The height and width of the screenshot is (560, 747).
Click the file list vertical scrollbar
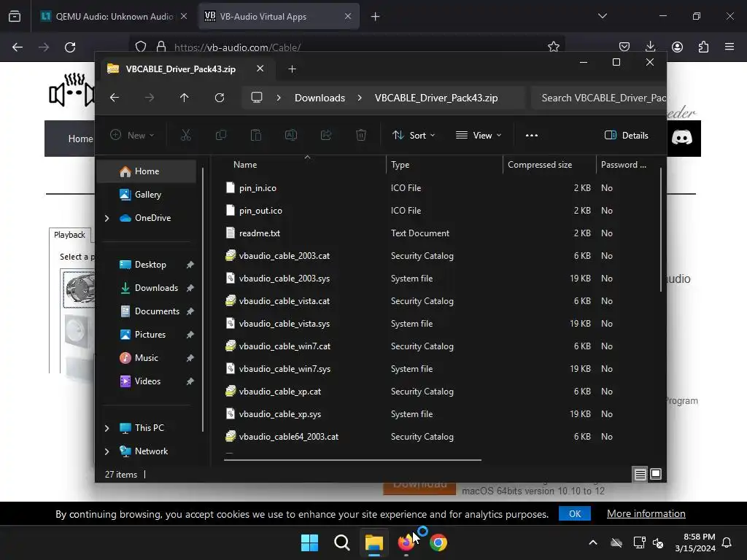point(661,230)
